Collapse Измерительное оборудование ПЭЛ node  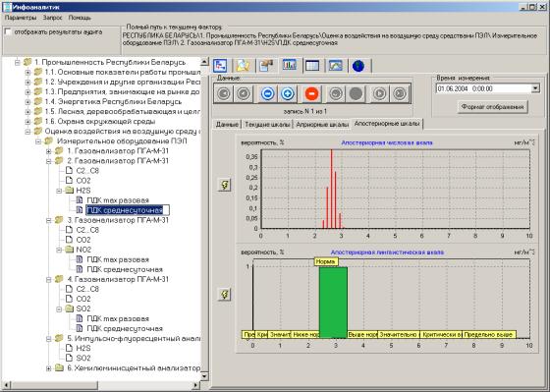[38, 141]
